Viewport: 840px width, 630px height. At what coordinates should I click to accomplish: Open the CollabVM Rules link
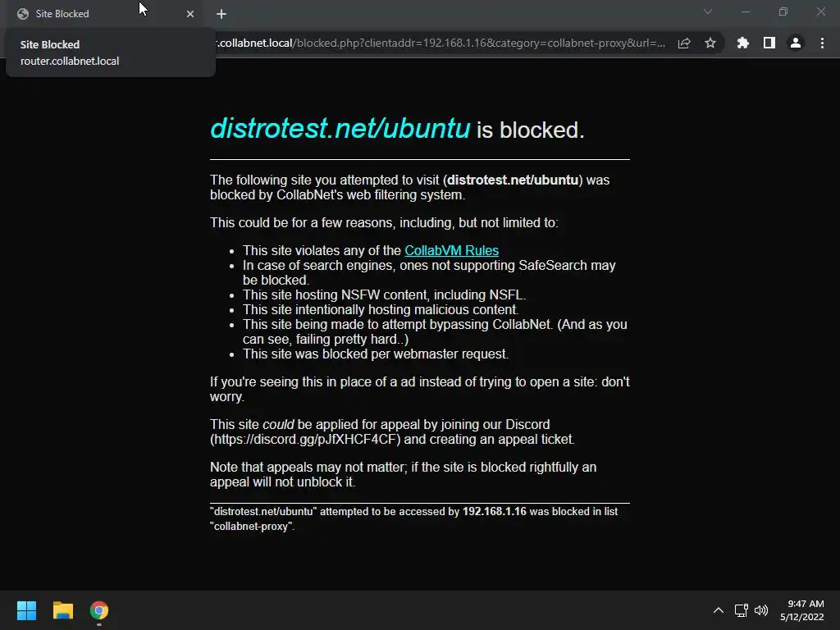coord(452,251)
